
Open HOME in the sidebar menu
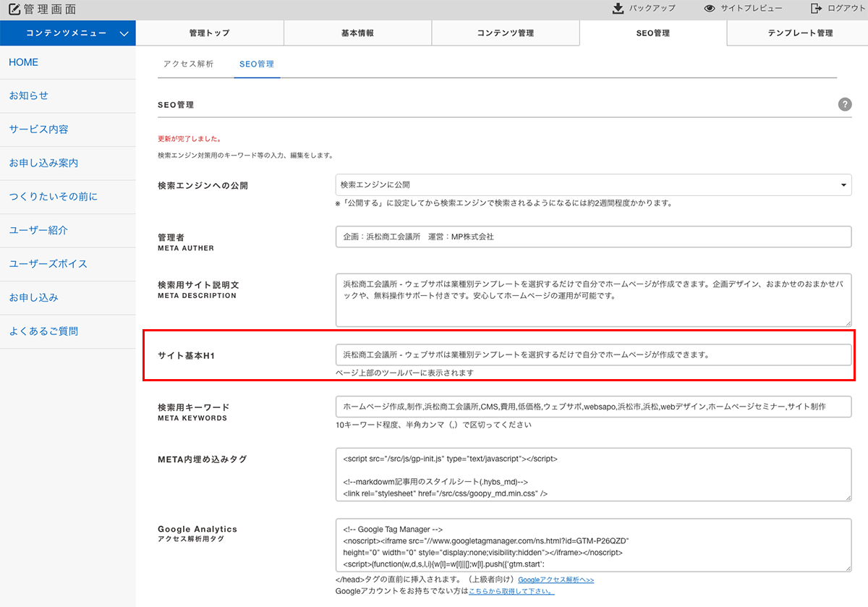tap(24, 62)
